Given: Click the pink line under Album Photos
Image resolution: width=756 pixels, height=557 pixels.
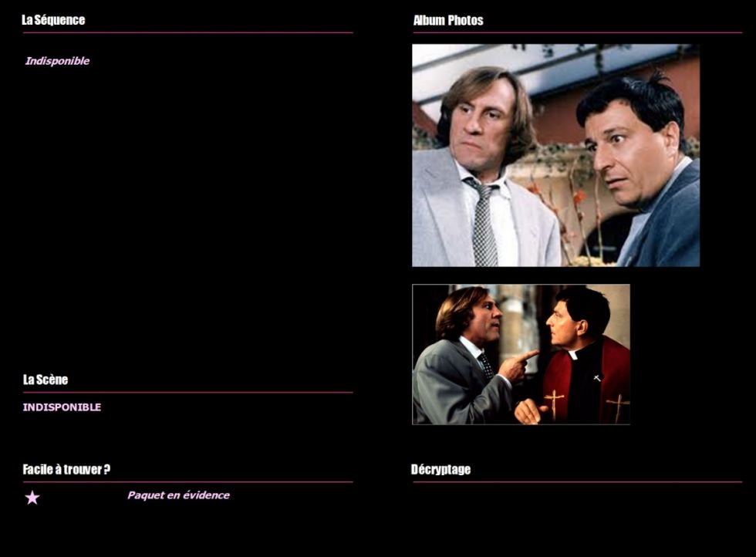Looking at the screenshot, I should coord(578,33).
